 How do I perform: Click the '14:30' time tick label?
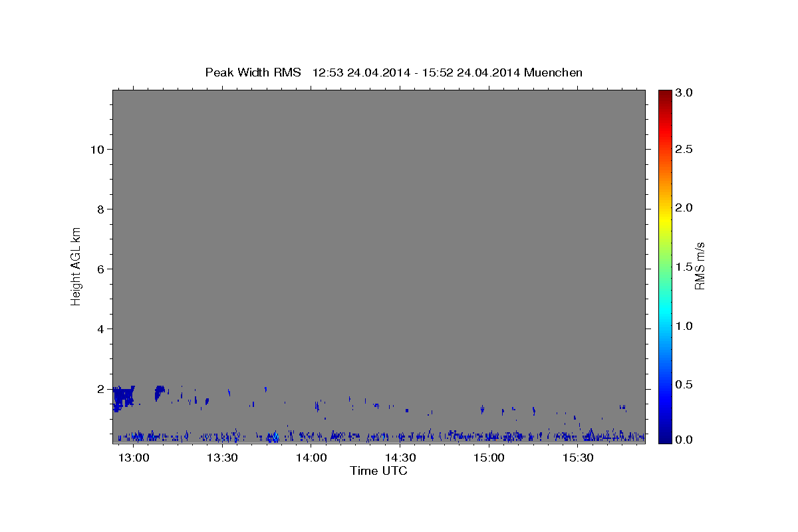(400, 458)
